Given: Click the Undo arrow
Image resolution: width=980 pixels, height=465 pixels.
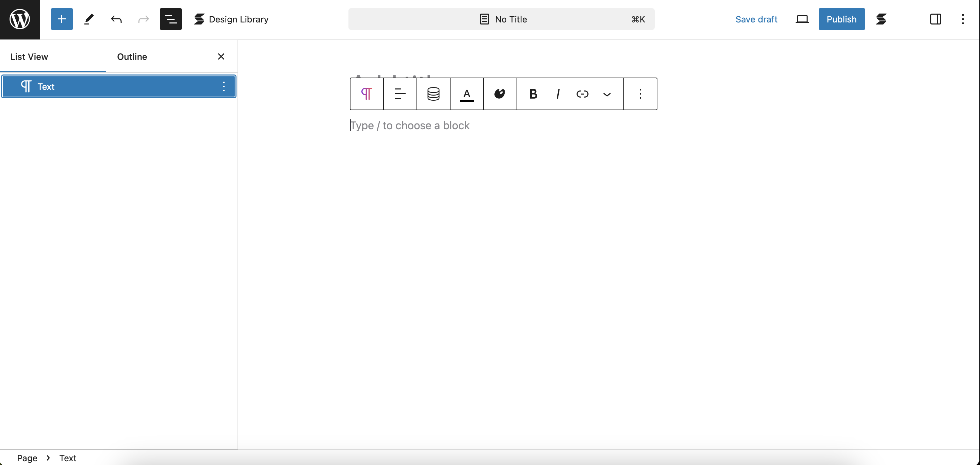Looking at the screenshot, I should (x=116, y=19).
